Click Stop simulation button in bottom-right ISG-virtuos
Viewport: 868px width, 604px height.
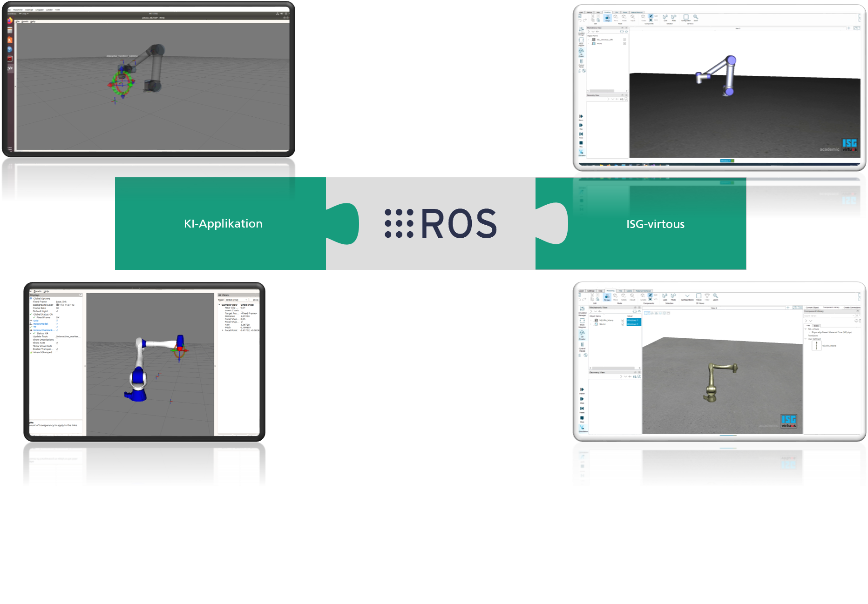tap(582, 419)
